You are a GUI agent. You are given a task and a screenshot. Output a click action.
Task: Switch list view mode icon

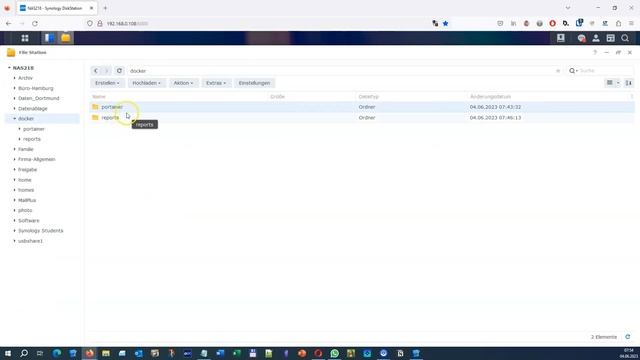[x=610, y=83]
